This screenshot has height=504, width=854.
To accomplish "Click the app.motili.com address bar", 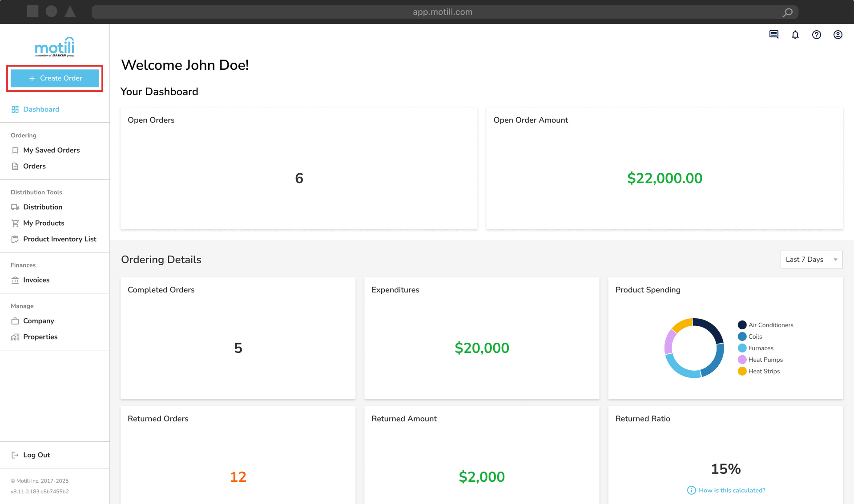I will coord(442,12).
